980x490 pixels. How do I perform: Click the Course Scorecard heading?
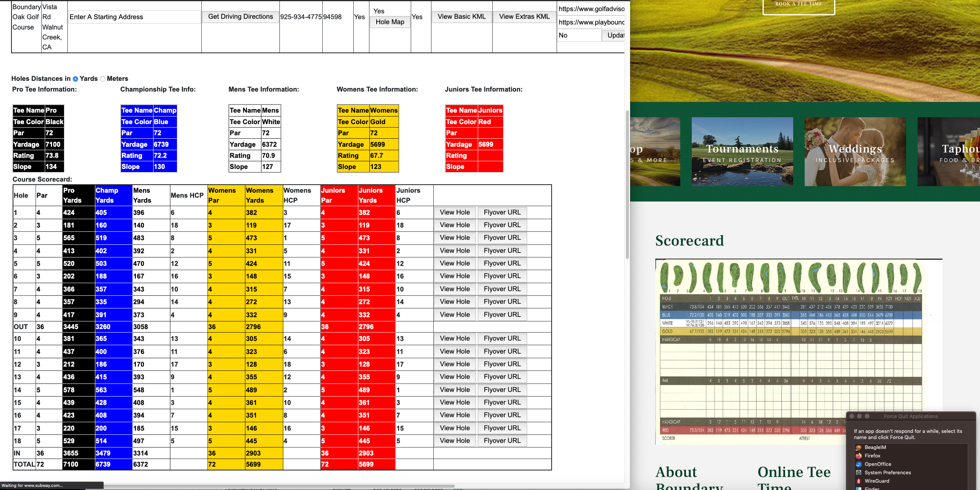tap(42, 179)
